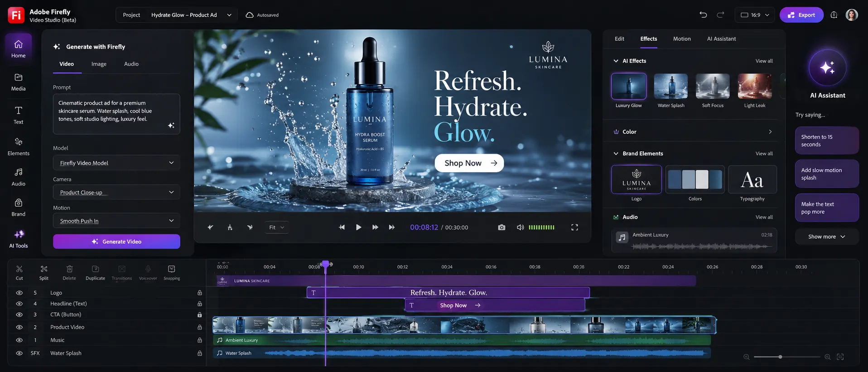Viewport: 868px width, 372px height.
Task: Click the Generate Video button
Action: tap(116, 242)
